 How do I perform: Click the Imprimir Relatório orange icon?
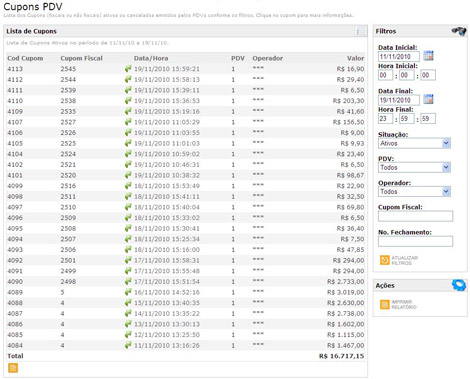(385, 304)
